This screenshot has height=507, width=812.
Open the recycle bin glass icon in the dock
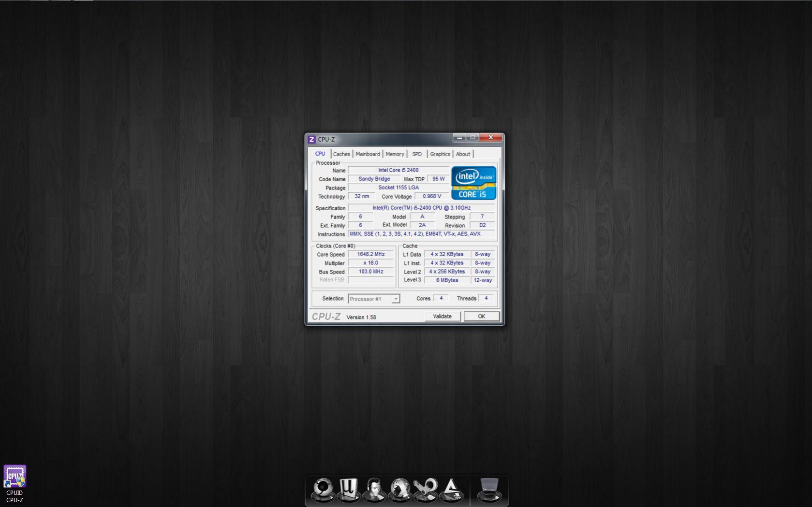[489, 489]
